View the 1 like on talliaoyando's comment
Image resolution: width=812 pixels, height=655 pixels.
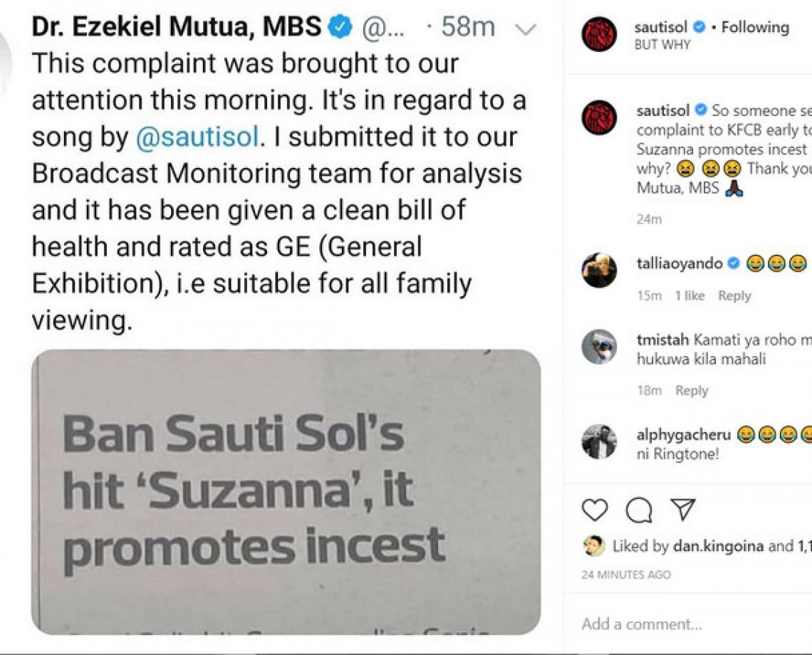click(690, 296)
